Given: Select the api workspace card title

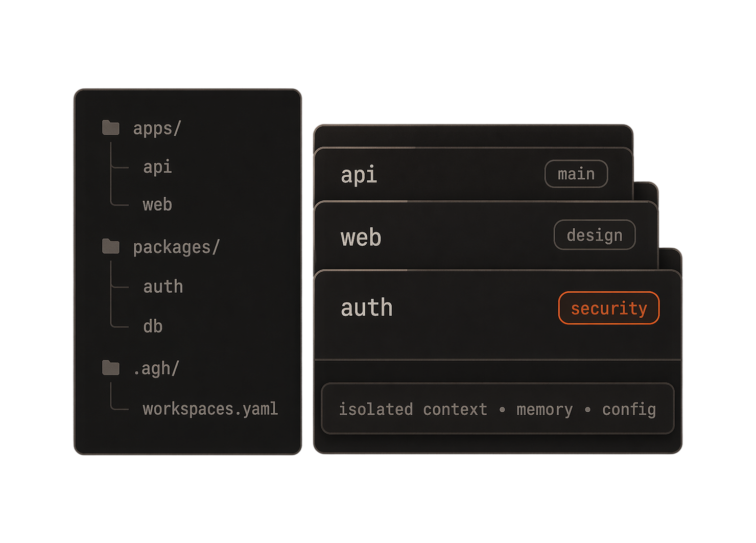Looking at the screenshot, I should point(359,175).
